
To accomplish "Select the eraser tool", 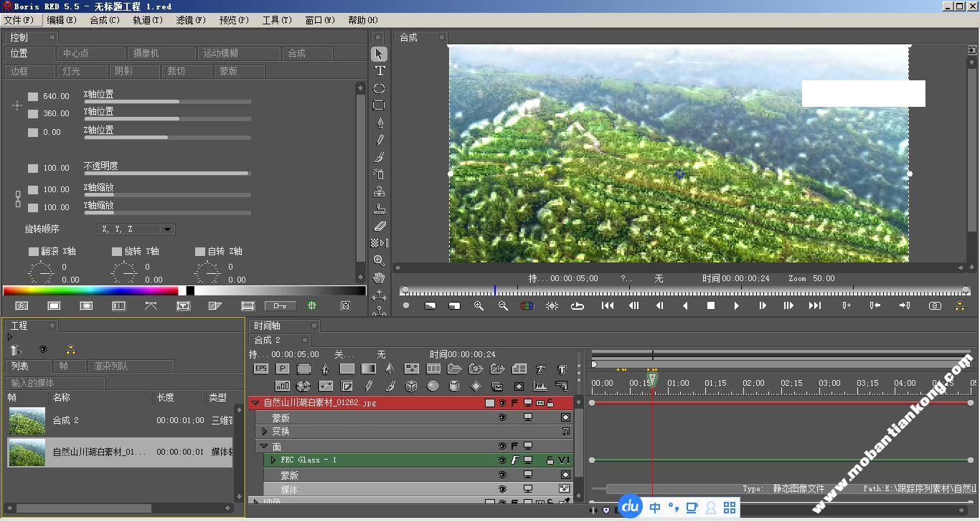I will coord(380,226).
